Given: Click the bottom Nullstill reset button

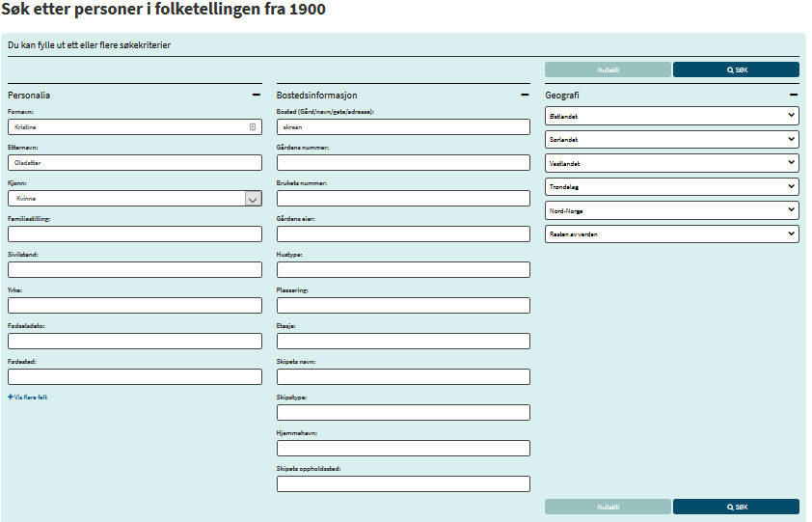Looking at the screenshot, I should click(608, 507).
